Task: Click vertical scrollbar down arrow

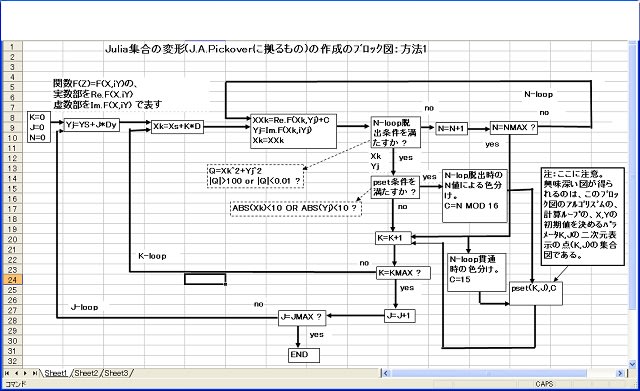Action: [633, 364]
